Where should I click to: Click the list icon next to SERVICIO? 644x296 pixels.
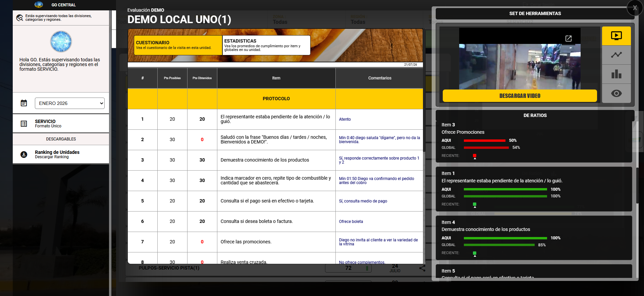24,124
